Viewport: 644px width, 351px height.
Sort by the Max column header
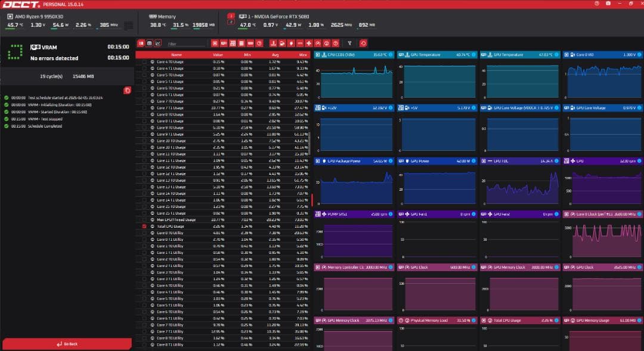pos(303,54)
